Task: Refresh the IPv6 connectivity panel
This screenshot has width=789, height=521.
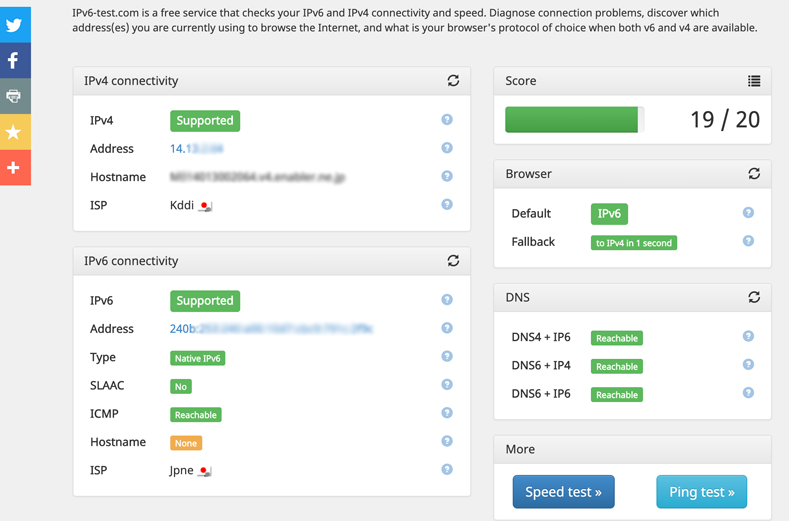Action: point(453,261)
